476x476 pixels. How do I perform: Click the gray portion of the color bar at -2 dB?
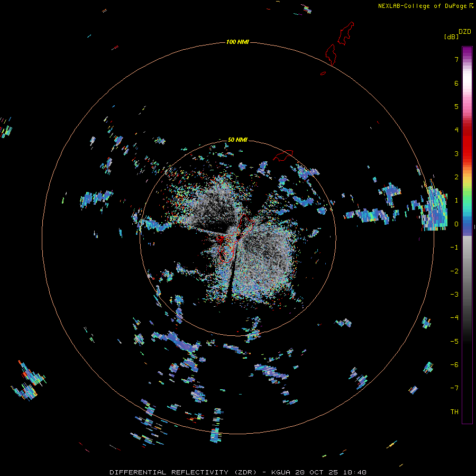tap(467, 271)
